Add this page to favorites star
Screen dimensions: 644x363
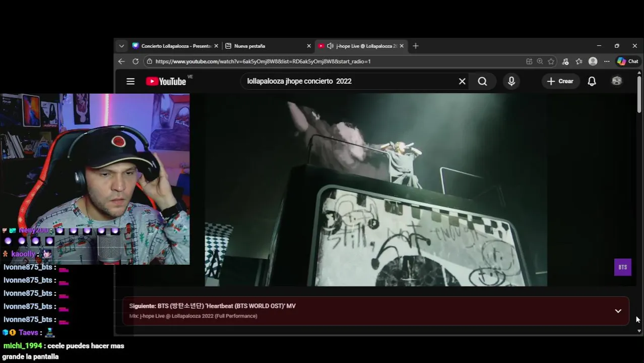click(551, 62)
